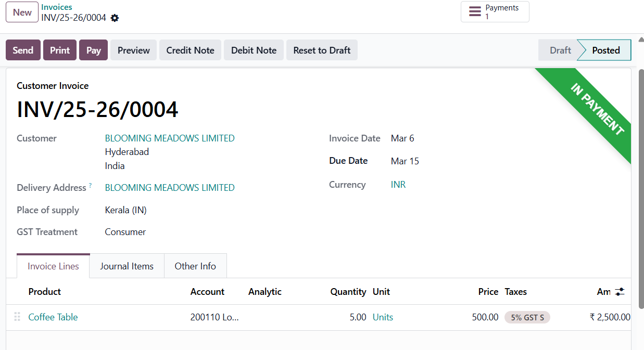This screenshot has width=644, height=350.
Task: Grab the drag handle on Coffee Table row
Action: click(x=17, y=317)
